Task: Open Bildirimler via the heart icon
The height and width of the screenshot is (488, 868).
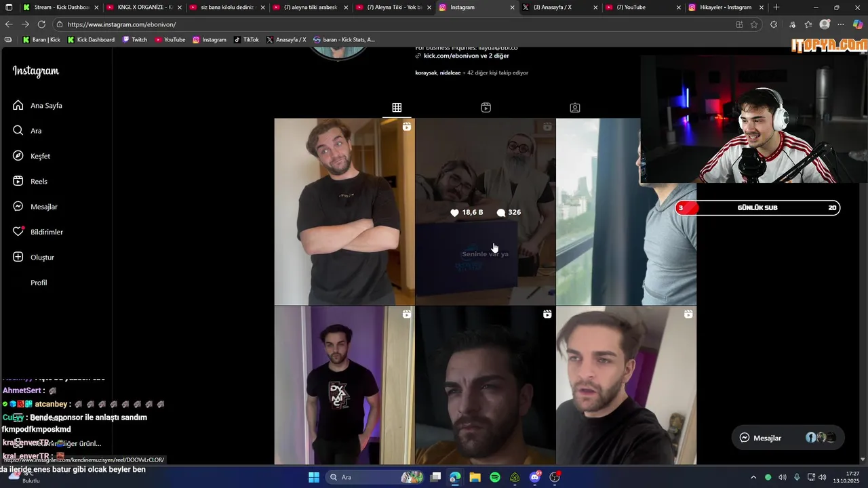Action: [x=18, y=232]
